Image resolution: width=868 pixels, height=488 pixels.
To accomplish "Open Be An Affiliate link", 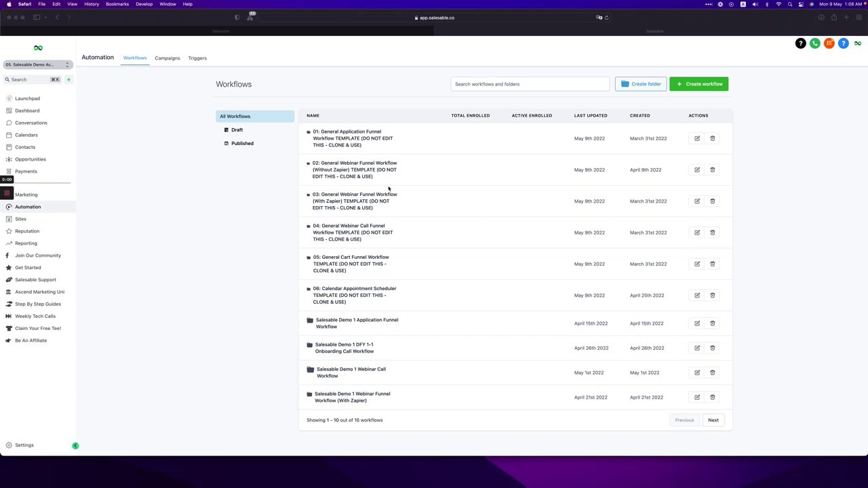I will [31, 341].
